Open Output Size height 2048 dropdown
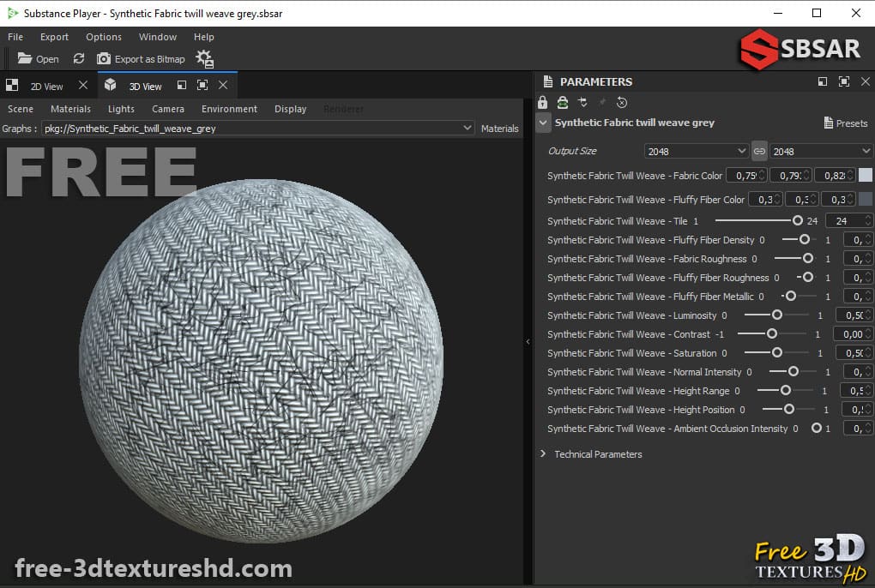The height and width of the screenshot is (588, 875). click(820, 151)
